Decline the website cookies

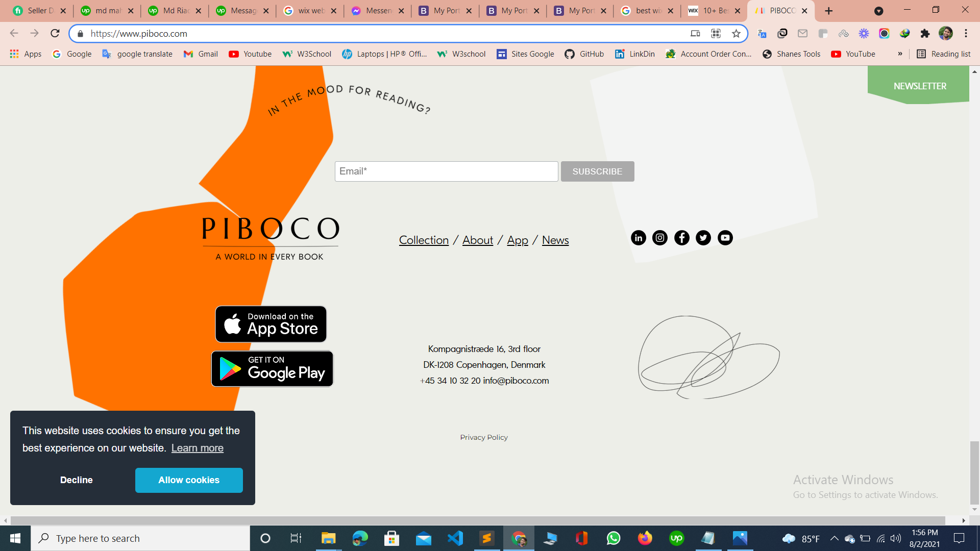[x=77, y=480]
